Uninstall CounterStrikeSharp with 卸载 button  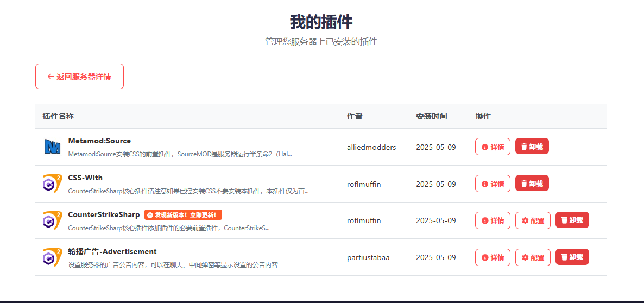tap(572, 220)
